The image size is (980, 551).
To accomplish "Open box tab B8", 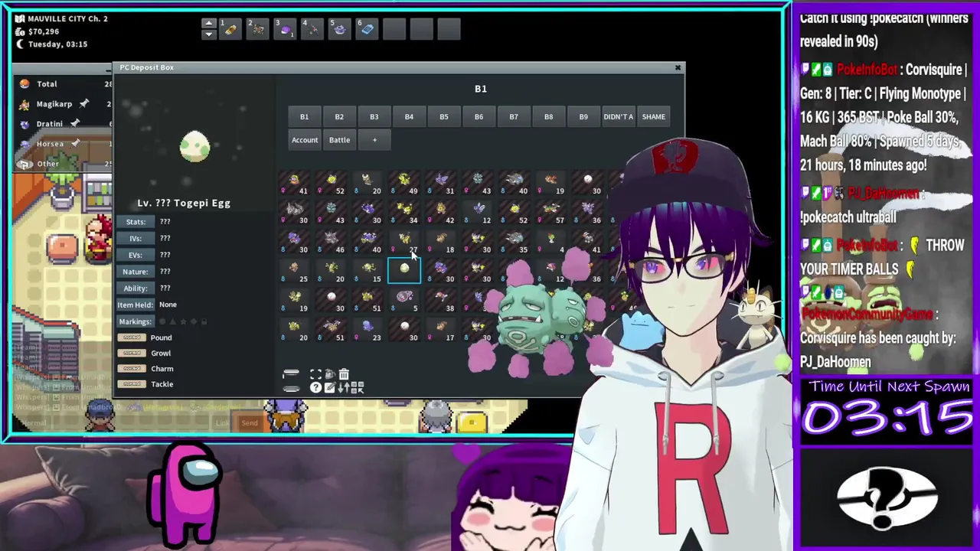I will pos(548,116).
